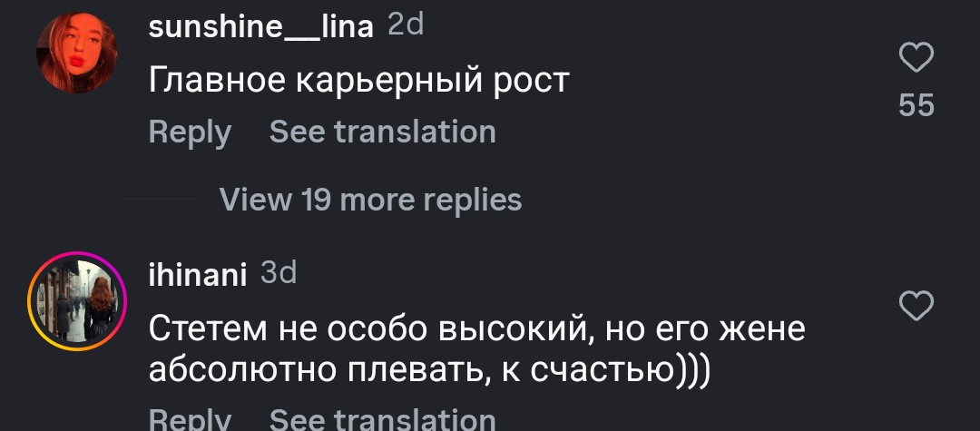Open ihinani's story from the avatar ring
This screenshot has width=980, height=431.
coord(77,301)
